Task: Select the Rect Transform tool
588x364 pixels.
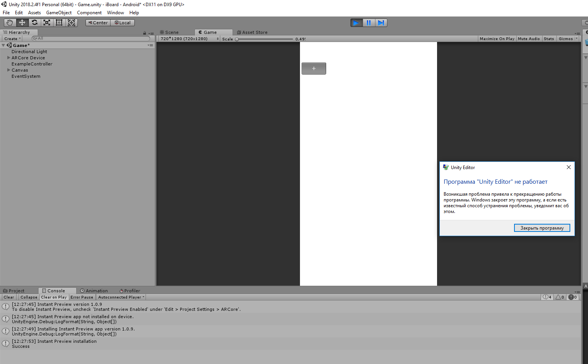Action: 59,22
